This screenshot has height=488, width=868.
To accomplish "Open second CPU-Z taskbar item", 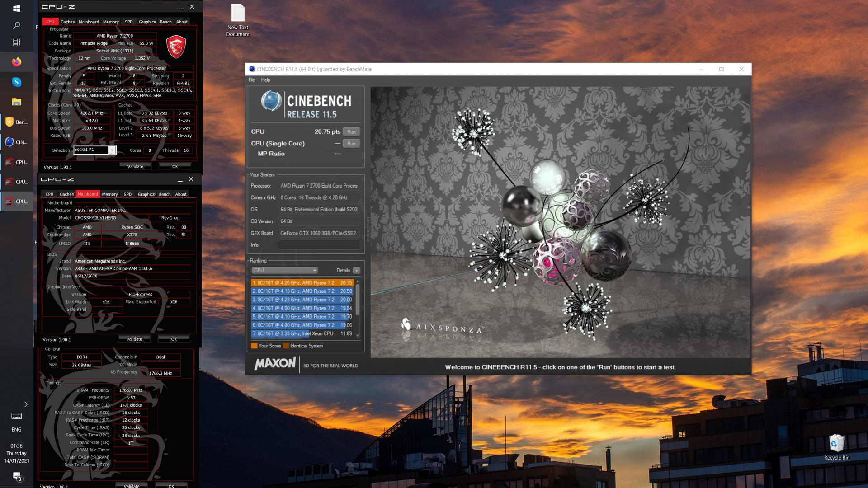I will (16, 182).
